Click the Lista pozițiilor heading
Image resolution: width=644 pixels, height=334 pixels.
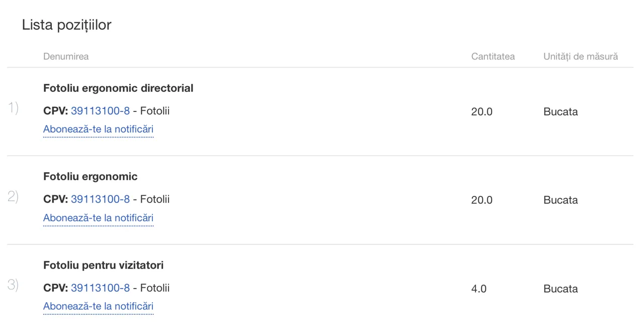click(x=66, y=25)
